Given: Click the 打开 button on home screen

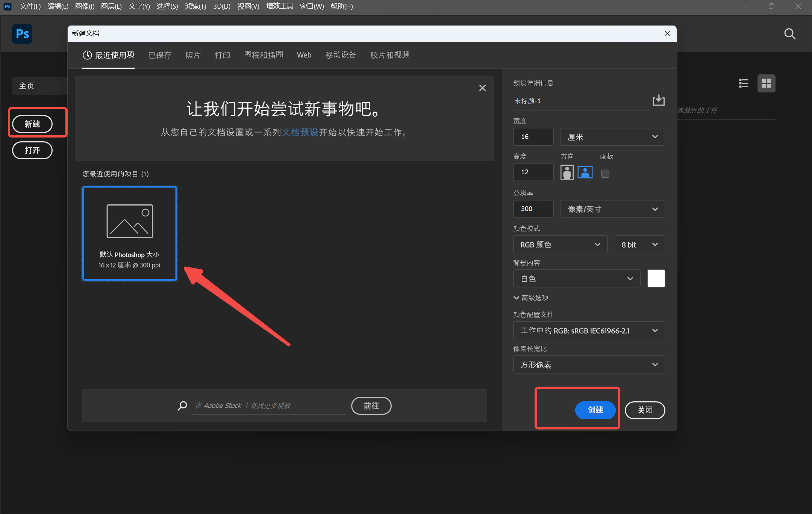Looking at the screenshot, I should [x=32, y=150].
